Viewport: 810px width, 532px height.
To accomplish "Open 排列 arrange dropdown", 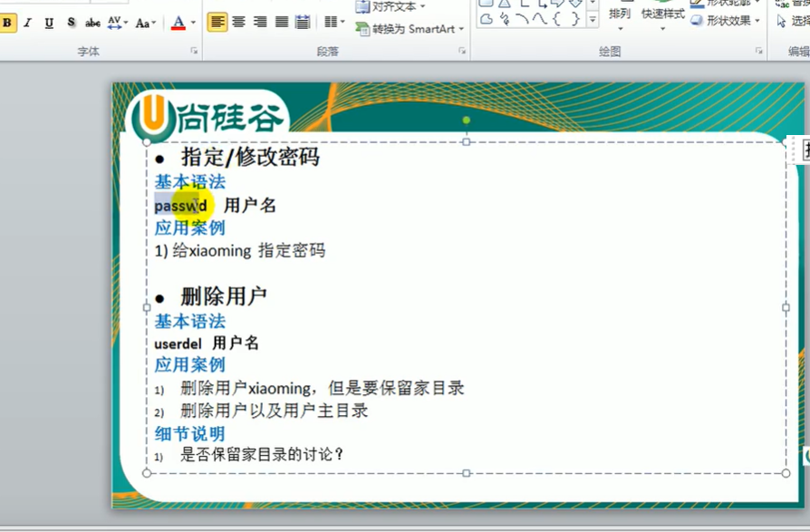I will pyautogui.click(x=620, y=17).
